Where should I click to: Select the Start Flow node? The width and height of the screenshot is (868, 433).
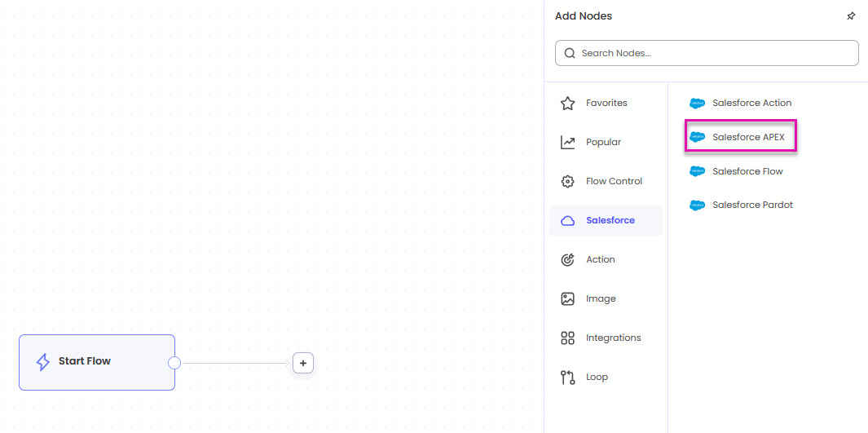coord(97,362)
